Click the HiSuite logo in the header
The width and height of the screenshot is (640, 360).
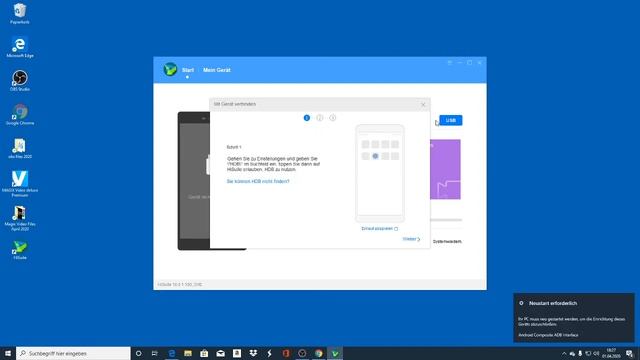(170, 69)
